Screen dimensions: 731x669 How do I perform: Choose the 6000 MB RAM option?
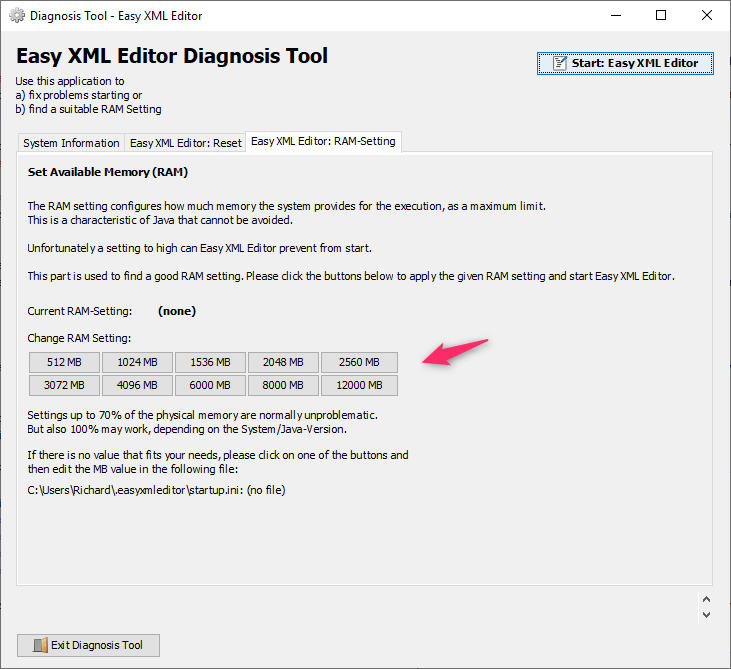pyautogui.click(x=209, y=385)
